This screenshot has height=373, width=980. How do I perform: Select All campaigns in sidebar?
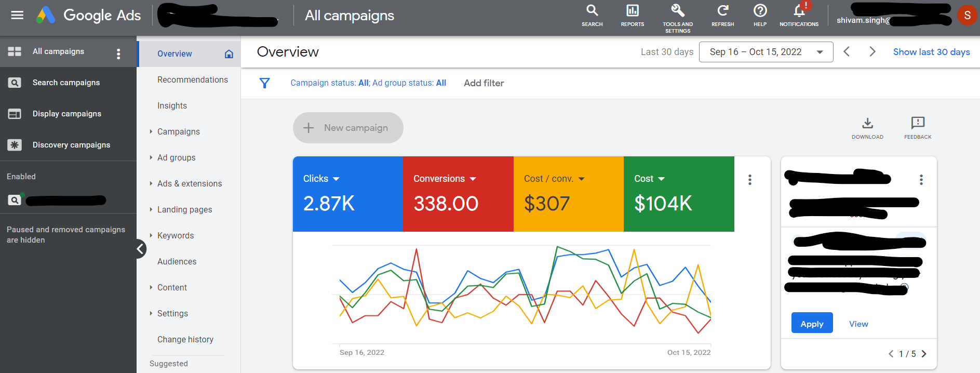(58, 51)
